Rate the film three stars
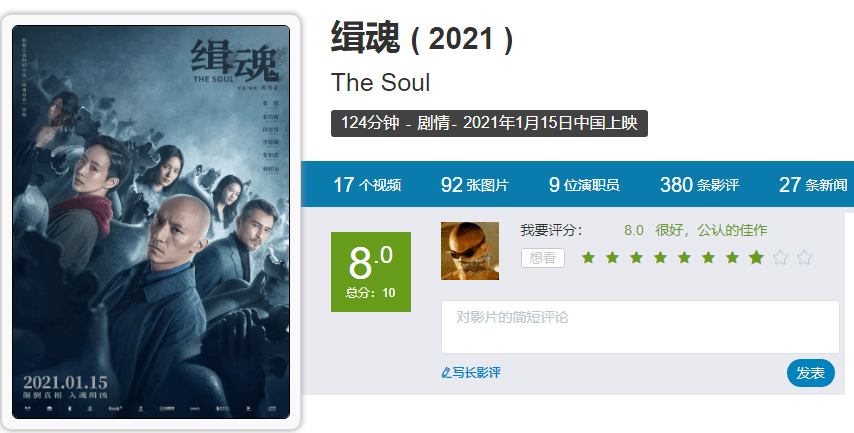Viewport: 854px width, 433px height. [x=636, y=257]
